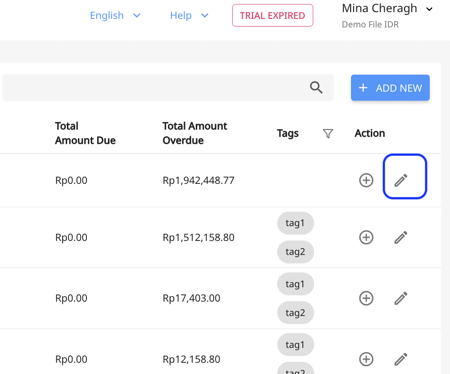Select tag1 chip in Rp17,403.00 row
This screenshot has height=374, width=450.
click(295, 284)
